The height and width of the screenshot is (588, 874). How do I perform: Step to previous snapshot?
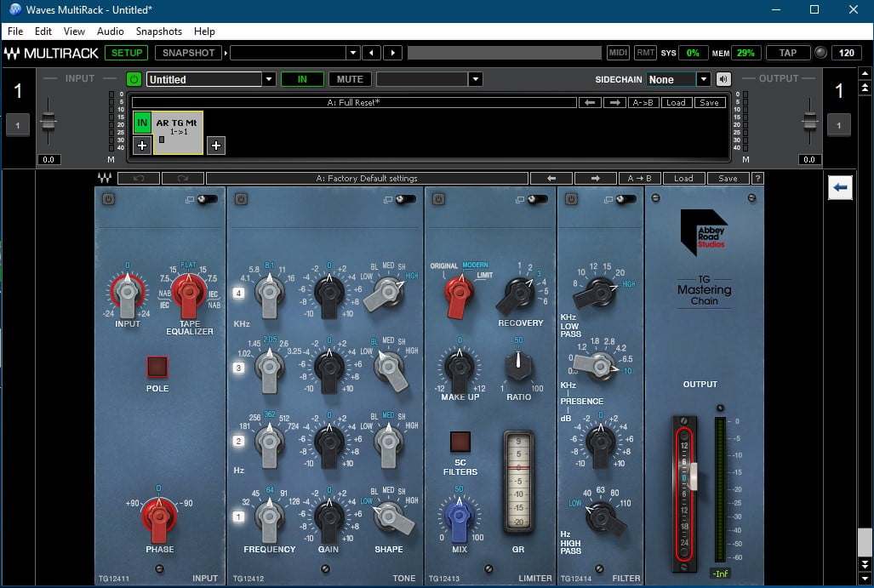[371, 53]
